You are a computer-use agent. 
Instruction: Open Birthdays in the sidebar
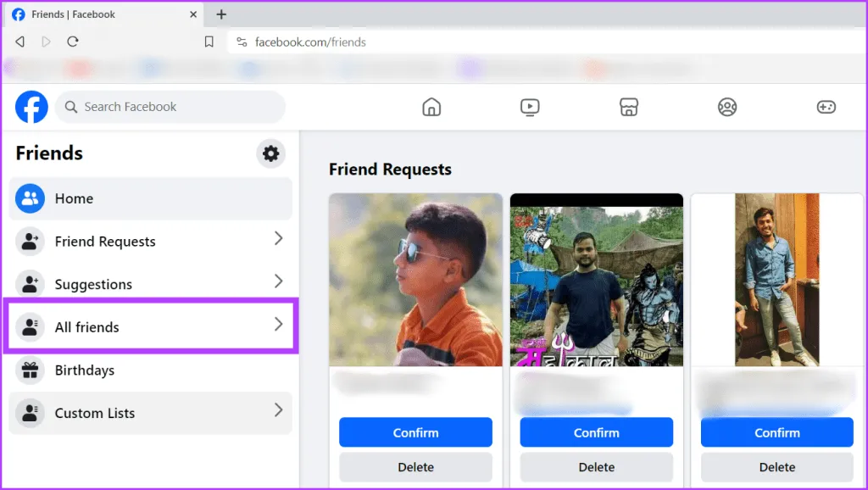tap(86, 370)
